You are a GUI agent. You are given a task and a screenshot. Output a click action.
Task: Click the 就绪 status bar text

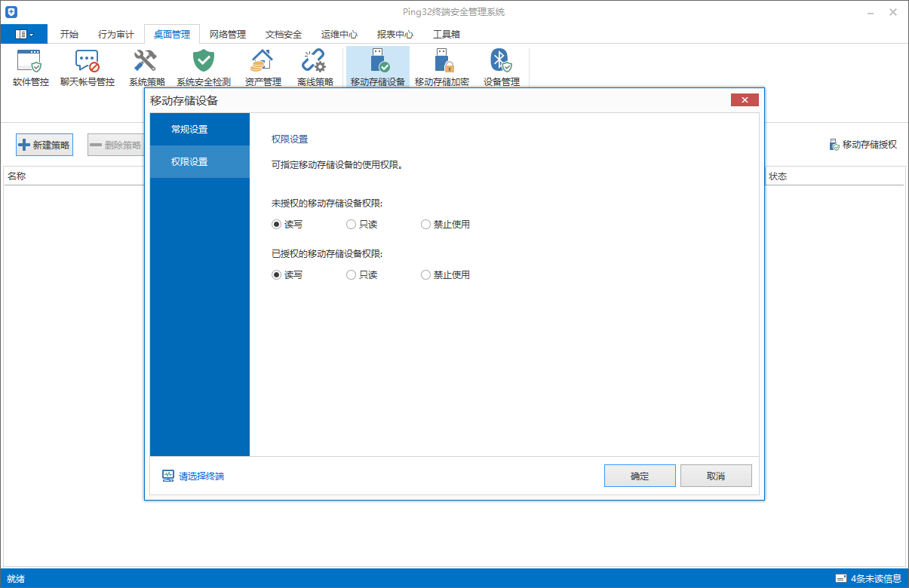coord(16,579)
